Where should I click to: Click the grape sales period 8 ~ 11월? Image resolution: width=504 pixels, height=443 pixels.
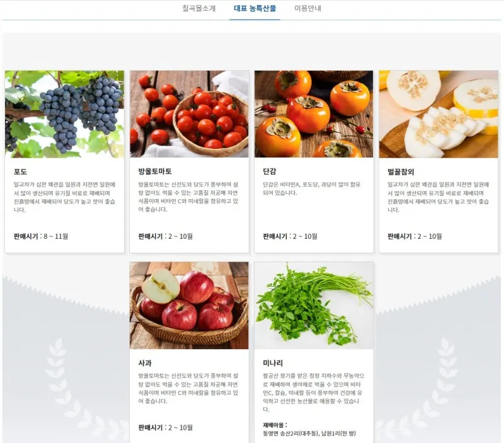(56, 236)
